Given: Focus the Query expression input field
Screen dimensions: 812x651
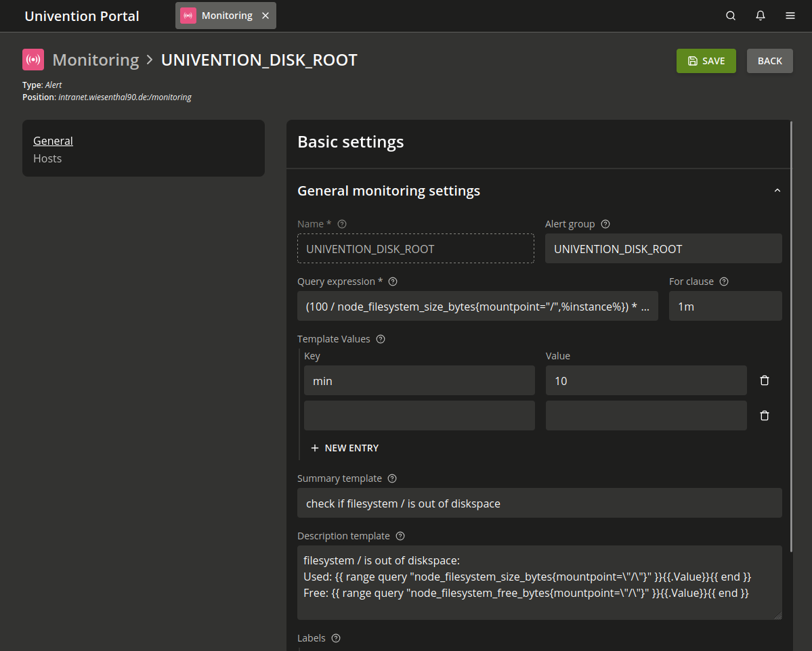Looking at the screenshot, I should [x=477, y=306].
